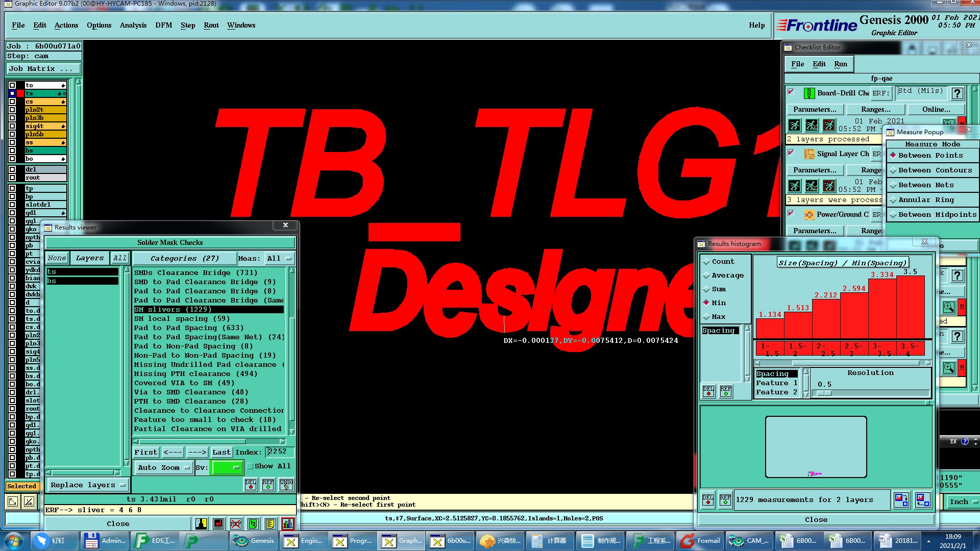Click the DEL icon in Results viewer

coord(251,484)
